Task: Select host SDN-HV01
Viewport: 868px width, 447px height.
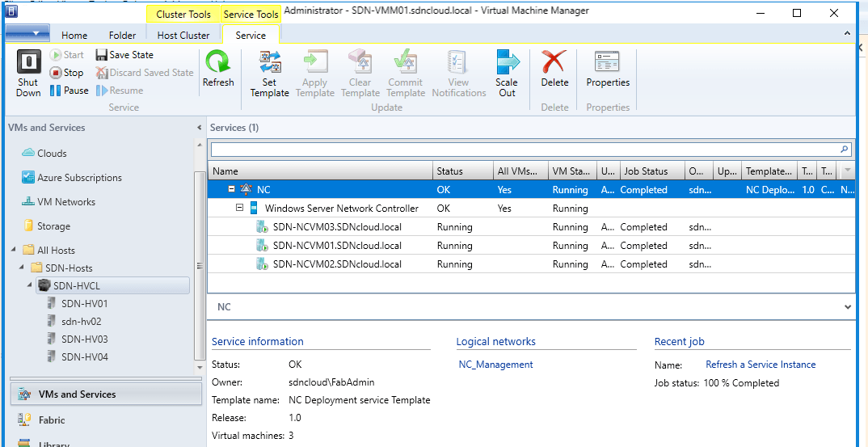Action: 84,304
